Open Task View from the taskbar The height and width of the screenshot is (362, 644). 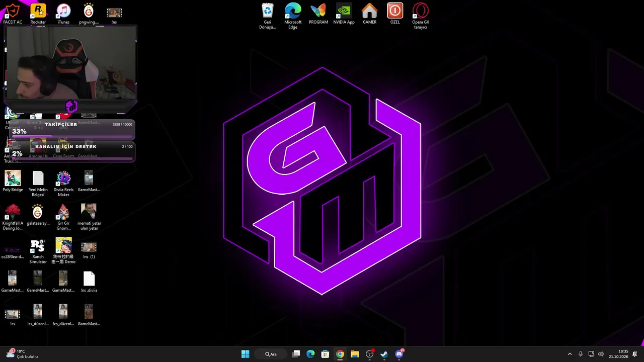click(x=296, y=354)
